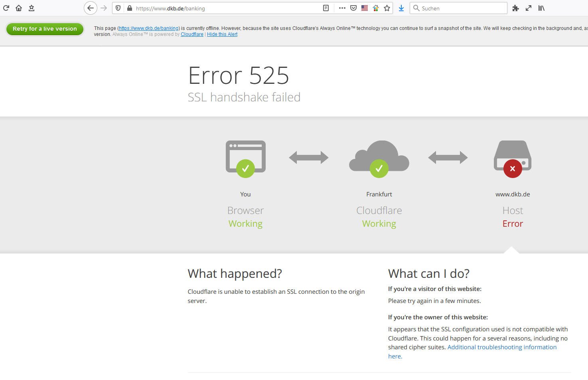This screenshot has height=380, width=588.
Task: Open the downloads panel arrow
Action: (x=401, y=8)
